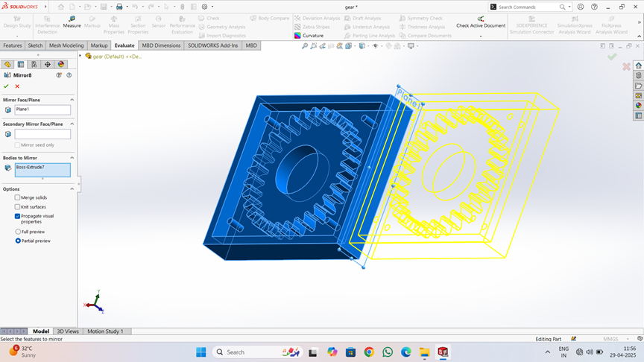Open Design Study tool
The height and width of the screenshot is (362, 644).
pos(17,22)
